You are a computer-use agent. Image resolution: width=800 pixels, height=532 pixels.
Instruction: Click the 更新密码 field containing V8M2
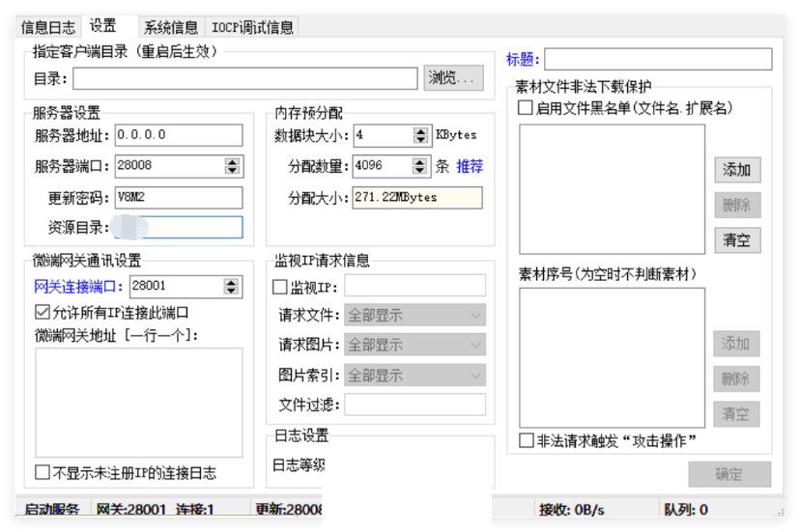pos(179,197)
